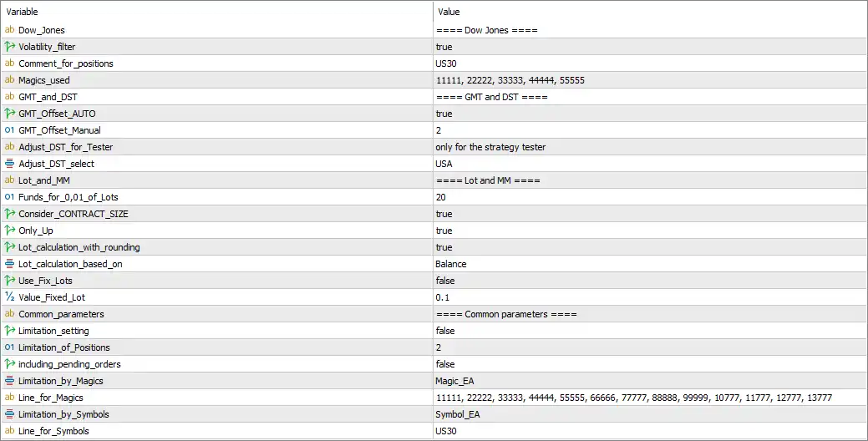Image resolution: width=868 pixels, height=441 pixels.
Task: Edit the Value_Fixed_Lot 0.1 field
Action: pos(650,297)
